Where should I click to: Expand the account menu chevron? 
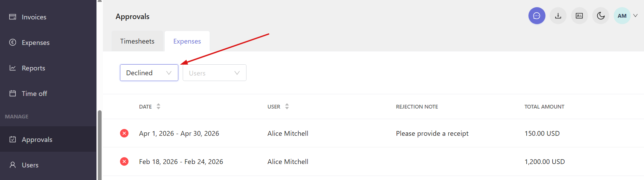click(x=635, y=16)
